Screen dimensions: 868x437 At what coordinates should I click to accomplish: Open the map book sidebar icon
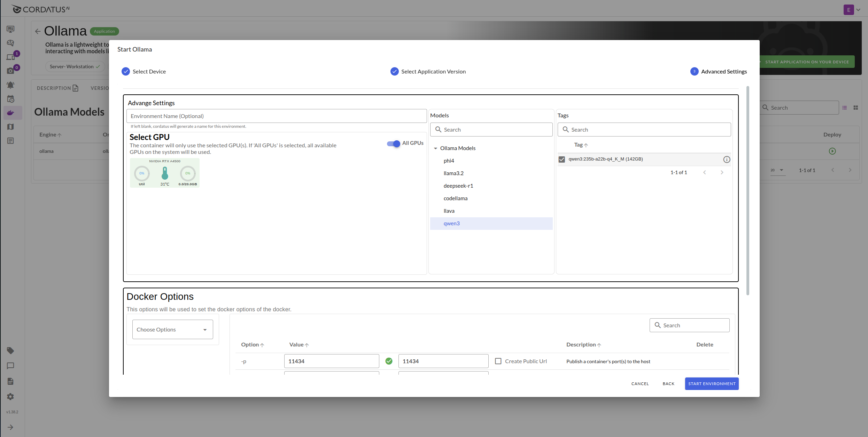click(10, 127)
